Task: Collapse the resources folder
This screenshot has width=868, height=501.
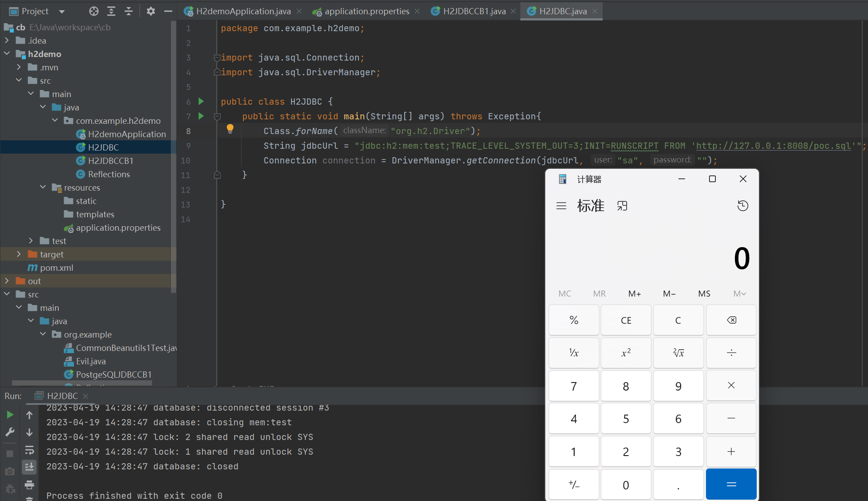Action: [x=43, y=187]
